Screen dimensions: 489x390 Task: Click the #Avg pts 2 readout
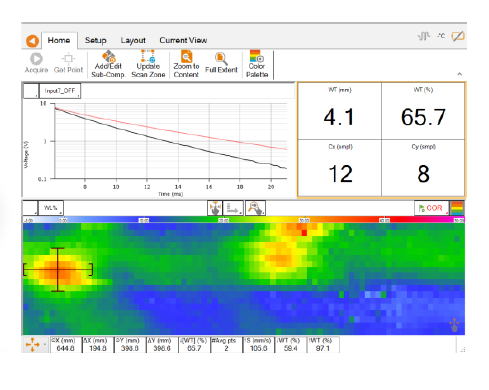click(x=226, y=344)
